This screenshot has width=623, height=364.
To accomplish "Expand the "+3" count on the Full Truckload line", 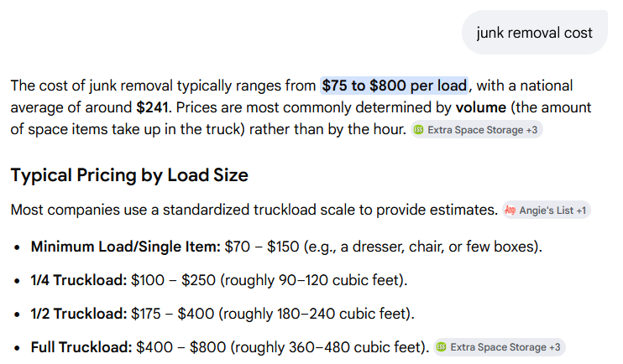I will 554,346.
